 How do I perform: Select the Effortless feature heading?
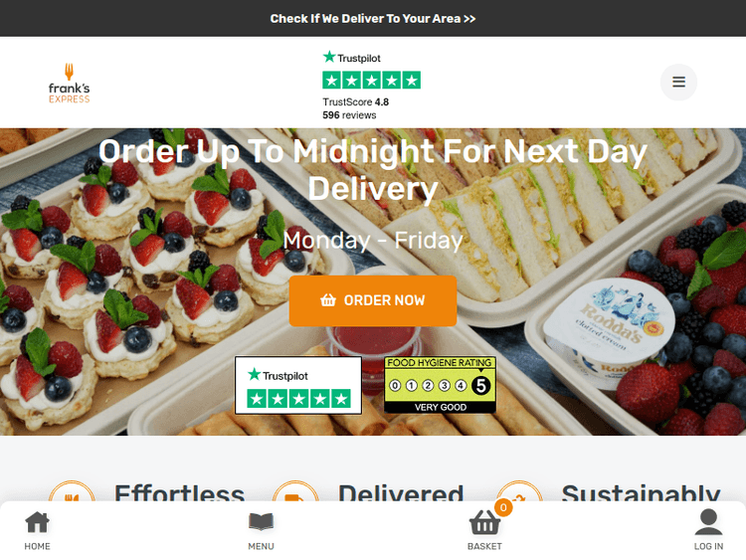179,492
